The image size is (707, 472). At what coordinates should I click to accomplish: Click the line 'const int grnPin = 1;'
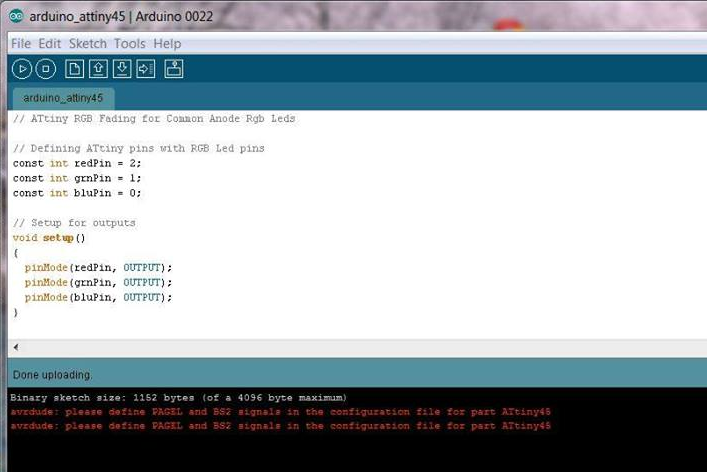coord(77,178)
